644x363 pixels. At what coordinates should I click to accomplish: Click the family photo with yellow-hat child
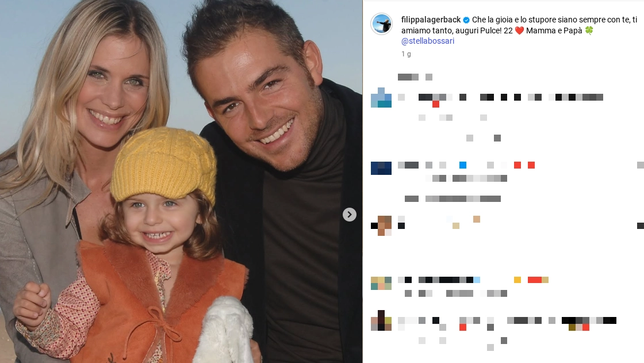pos(181,181)
